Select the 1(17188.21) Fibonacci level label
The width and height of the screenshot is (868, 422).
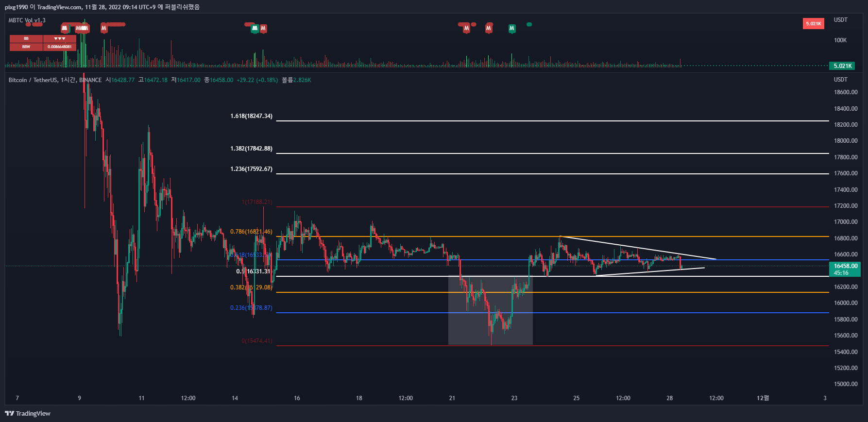pos(257,202)
